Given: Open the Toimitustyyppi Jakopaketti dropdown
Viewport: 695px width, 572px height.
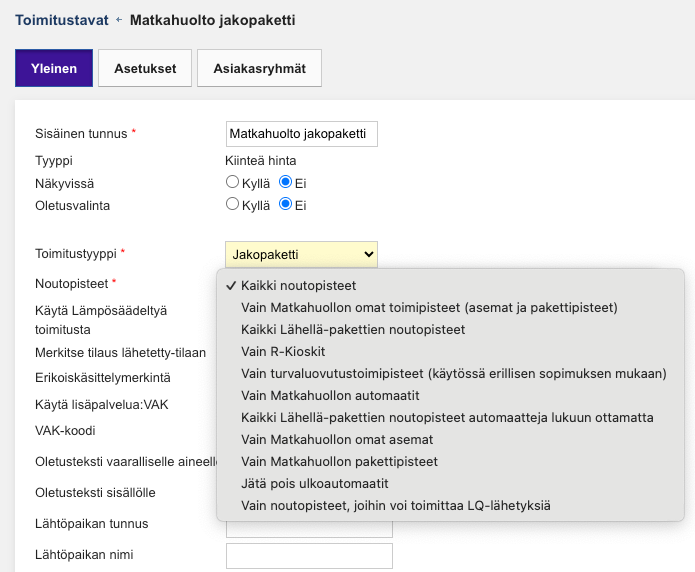Looking at the screenshot, I should tap(301, 255).
